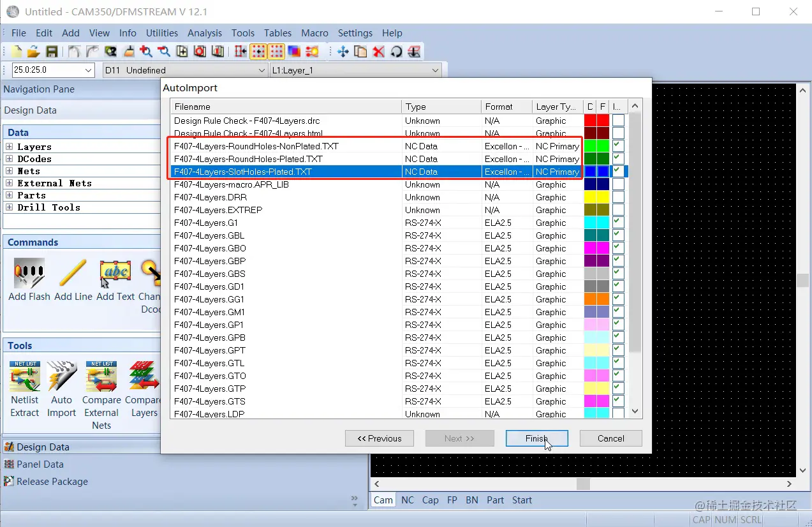812x527 pixels.
Task: Expand the External Nets tree node
Action: (x=10, y=183)
